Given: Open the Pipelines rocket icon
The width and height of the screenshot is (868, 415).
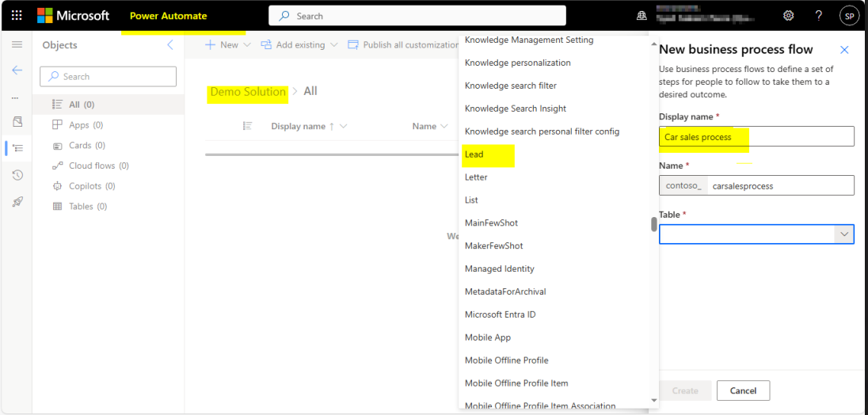Looking at the screenshot, I should [x=17, y=201].
